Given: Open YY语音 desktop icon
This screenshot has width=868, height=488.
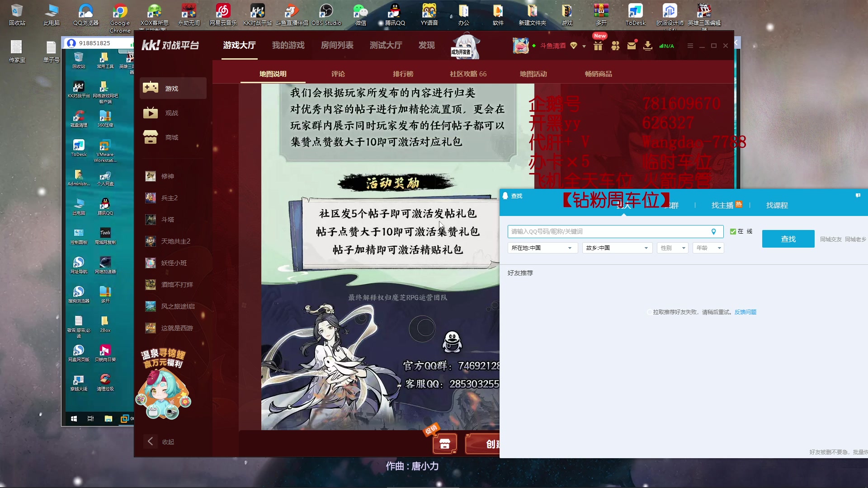Looking at the screenshot, I should (x=429, y=15).
